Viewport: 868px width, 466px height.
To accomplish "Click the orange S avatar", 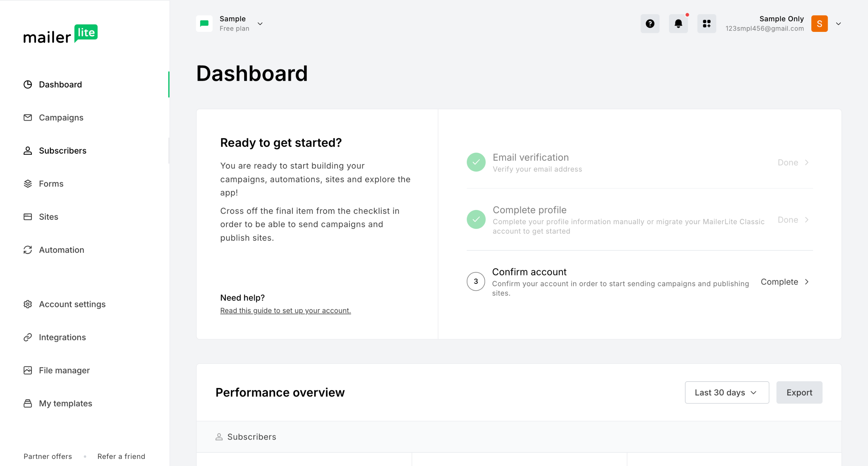I will point(819,24).
